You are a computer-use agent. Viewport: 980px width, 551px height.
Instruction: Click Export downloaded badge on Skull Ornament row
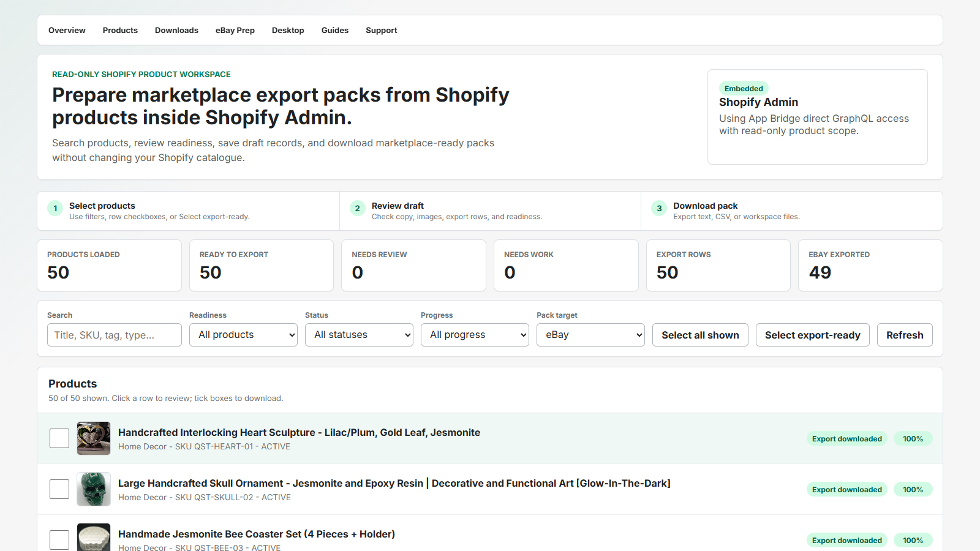(847, 489)
